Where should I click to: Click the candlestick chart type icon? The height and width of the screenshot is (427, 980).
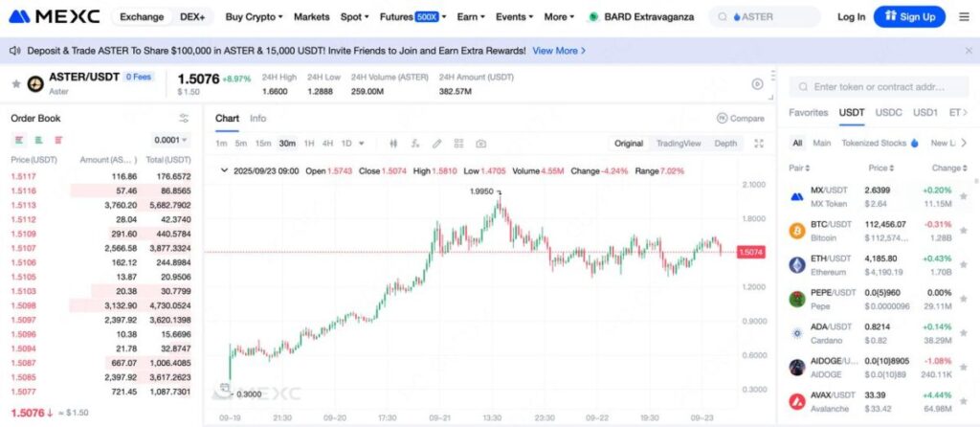pyautogui.click(x=392, y=144)
